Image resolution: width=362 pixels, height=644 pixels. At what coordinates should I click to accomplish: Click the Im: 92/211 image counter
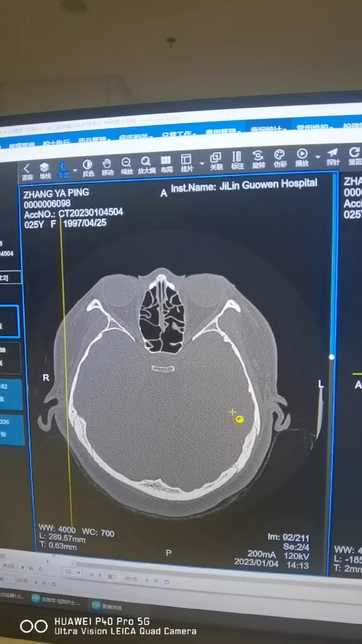click(289, 538)
